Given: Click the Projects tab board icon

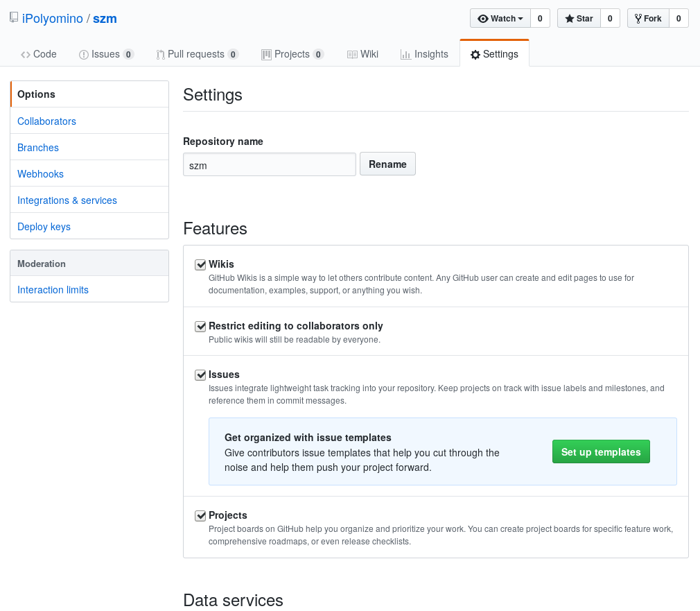Looking at the screenshot, I should (266, 55).
